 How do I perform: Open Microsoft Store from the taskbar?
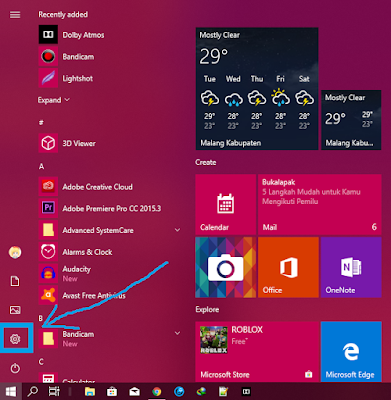pyautogui.click(x=112, y=391)
